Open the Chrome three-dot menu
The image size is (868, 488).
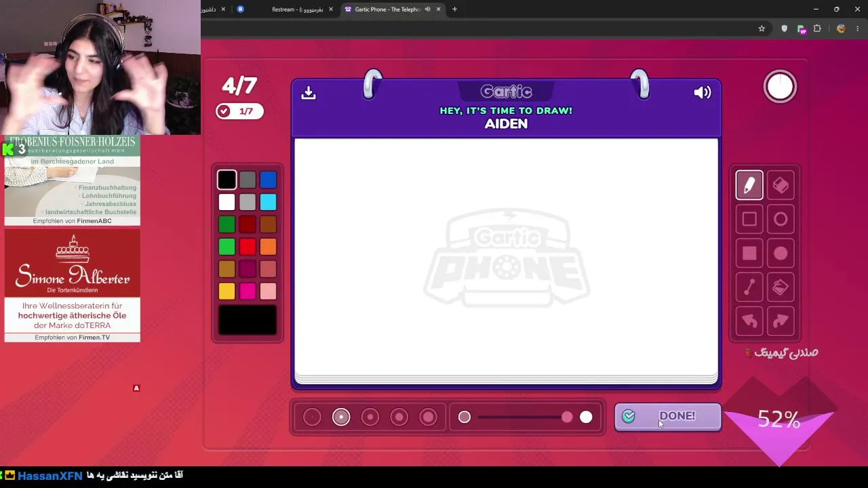coord(858,28)
